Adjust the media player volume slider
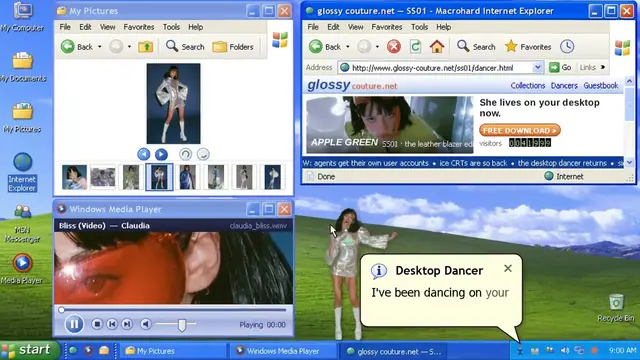The image size is (640, 360). click(182, 324)
